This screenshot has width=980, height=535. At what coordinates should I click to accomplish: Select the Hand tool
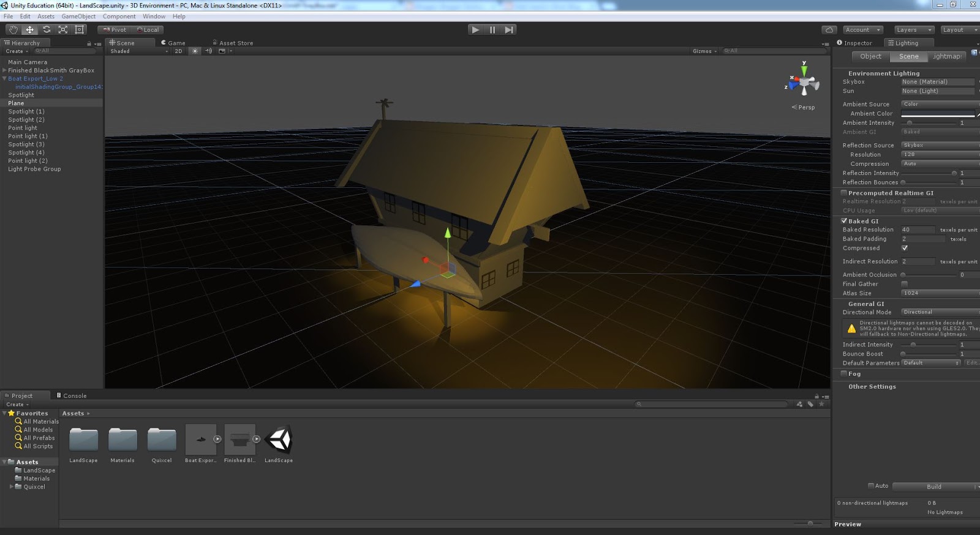coord(13,29)
